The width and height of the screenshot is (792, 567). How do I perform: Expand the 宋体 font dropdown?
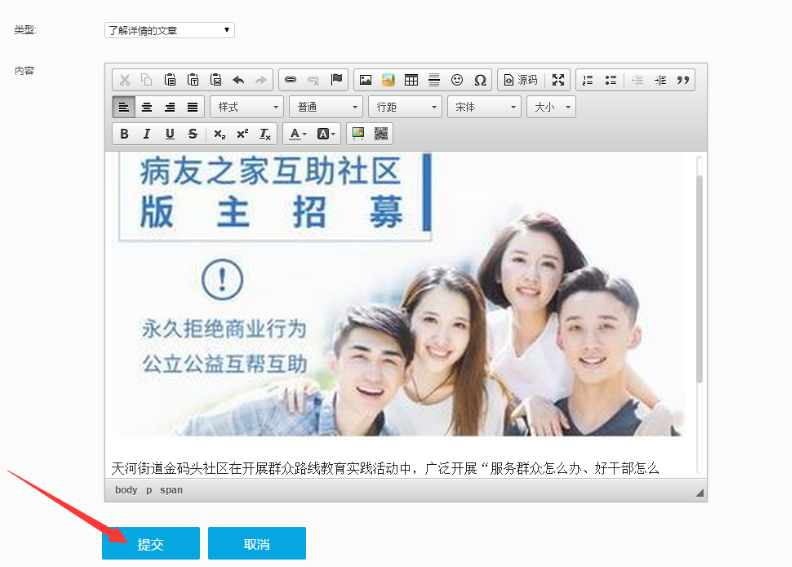pyautogui.click(x=485, y=107)
